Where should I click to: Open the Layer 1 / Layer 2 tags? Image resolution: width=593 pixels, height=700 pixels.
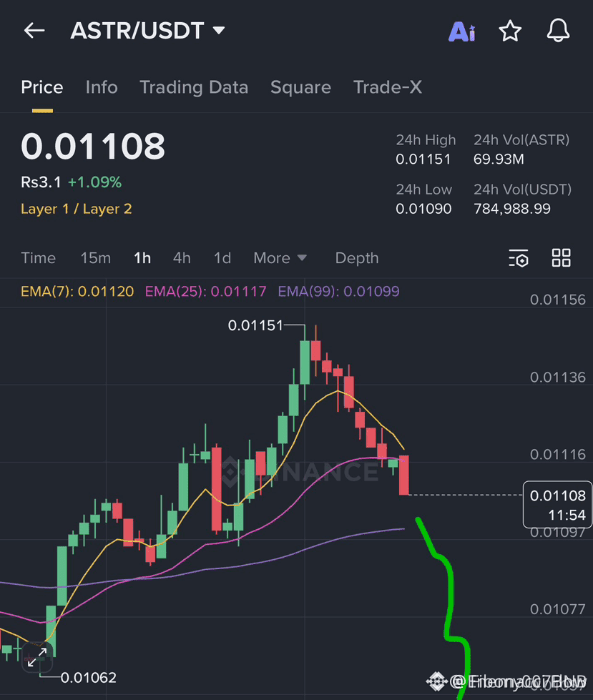(76, 209)
